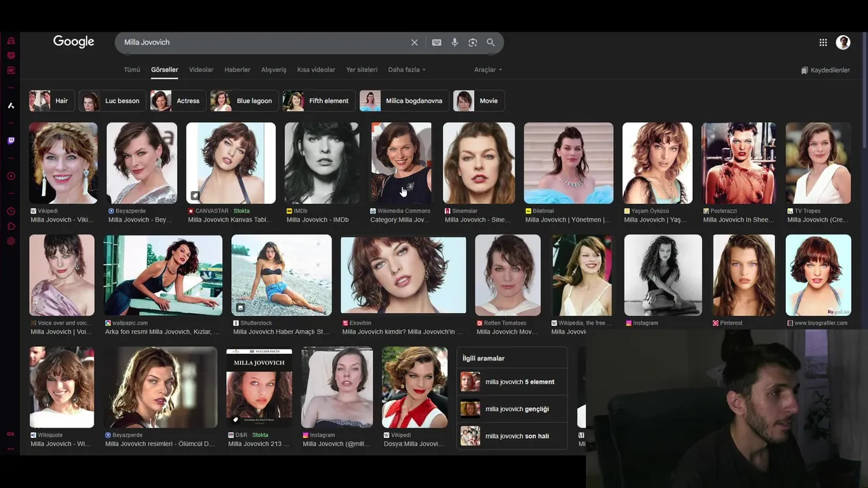Click related search 'milla jovovich gençliği'
This screenshot has width=868, height=488.
point(512,409)
